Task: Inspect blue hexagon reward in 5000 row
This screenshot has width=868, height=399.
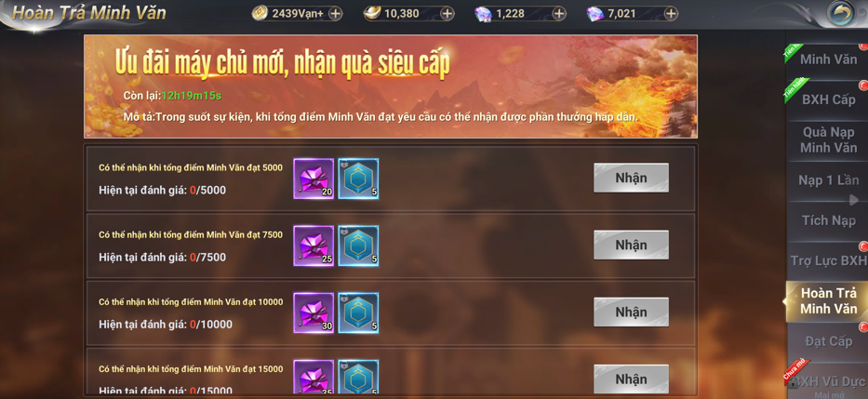Action: point(359,179)
